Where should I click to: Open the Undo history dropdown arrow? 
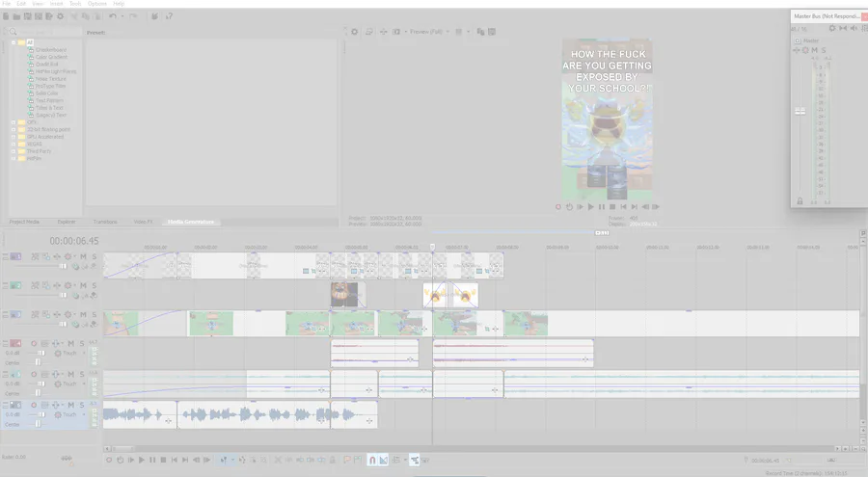tap(122, 16)
